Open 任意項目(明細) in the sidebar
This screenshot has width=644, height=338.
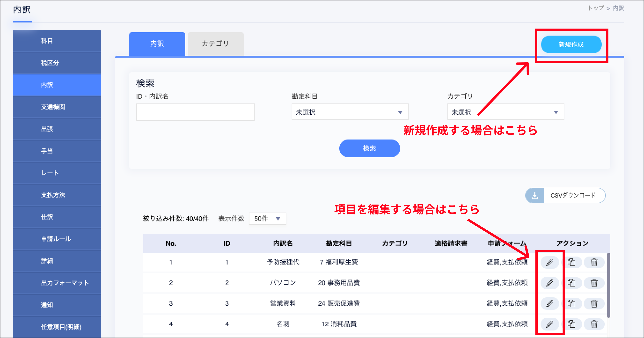(57, 327)
